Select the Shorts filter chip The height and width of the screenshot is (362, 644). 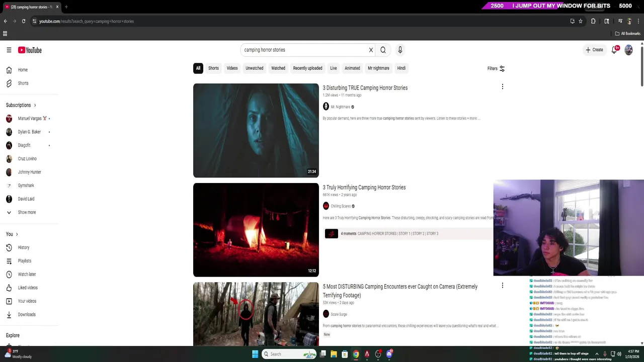click(x=213, y=68)
